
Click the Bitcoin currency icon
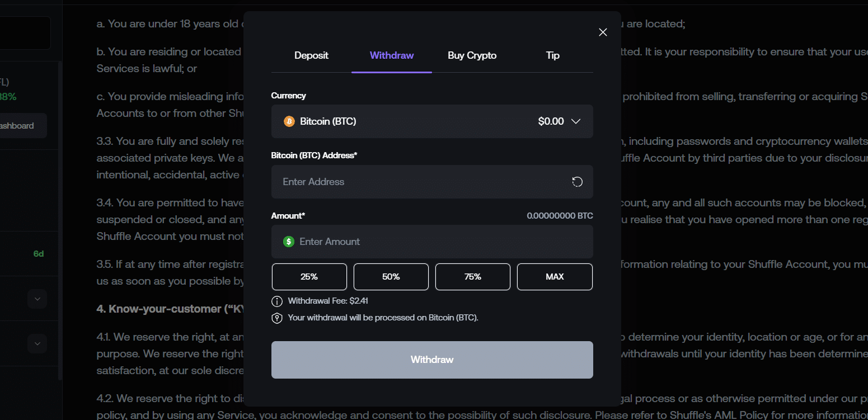pos(289,121)
